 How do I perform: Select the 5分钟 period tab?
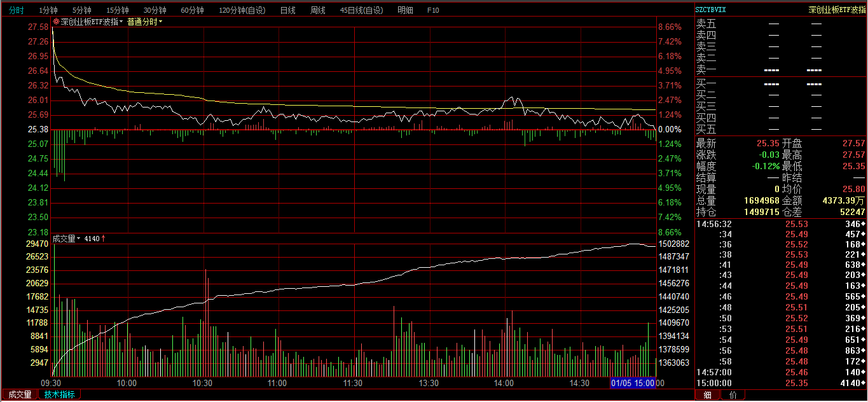tap(81, 10)
